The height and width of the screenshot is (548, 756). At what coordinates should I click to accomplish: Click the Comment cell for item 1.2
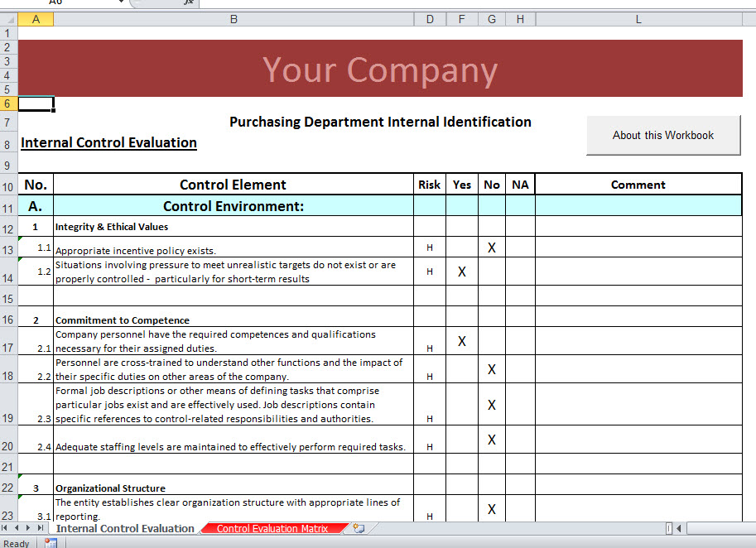pos(638,272)
